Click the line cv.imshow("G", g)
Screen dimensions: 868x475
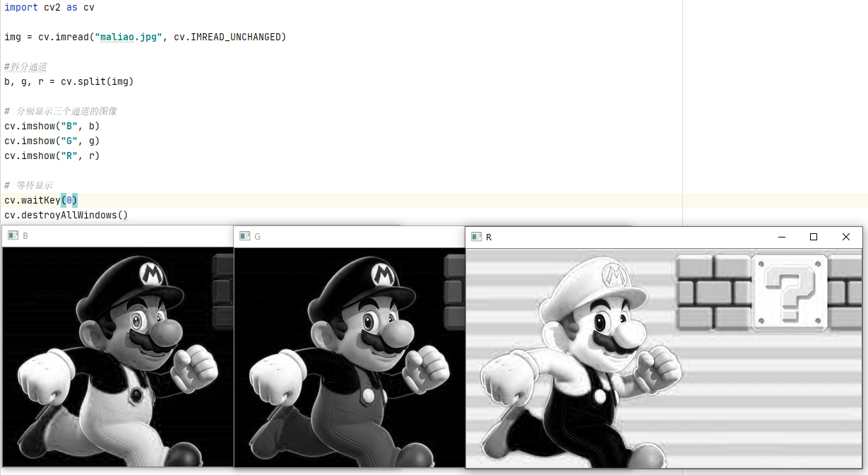pos(52,141)
